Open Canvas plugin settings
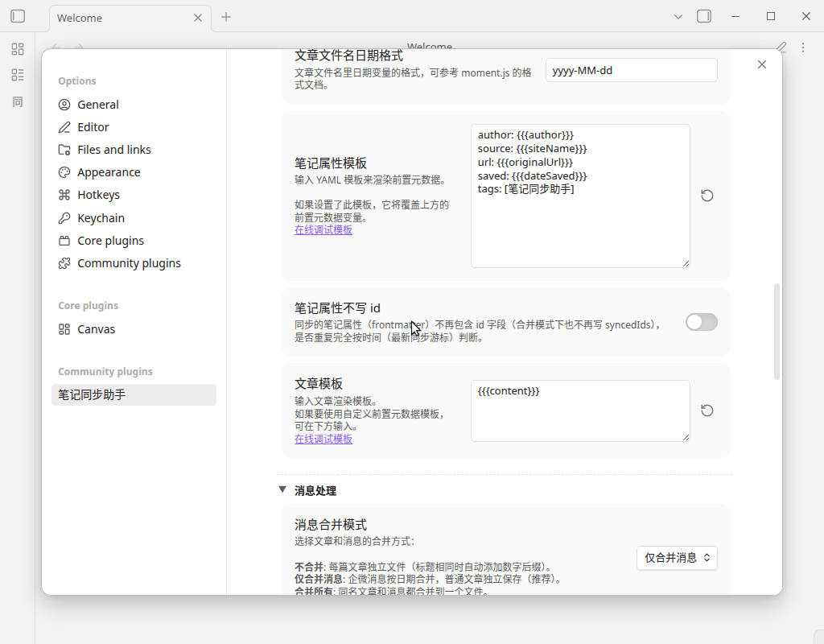Screen dimensions: 824x644 (x=134, y=329)
